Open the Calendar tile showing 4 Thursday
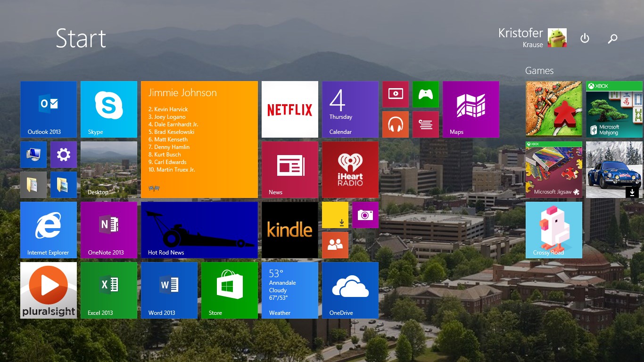 click(350, 109)
